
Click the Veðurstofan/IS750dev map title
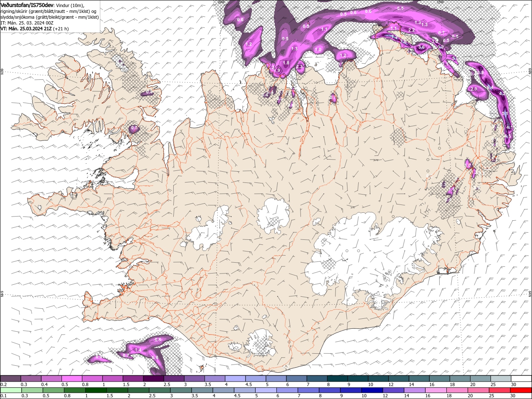[x=27, y=5]
